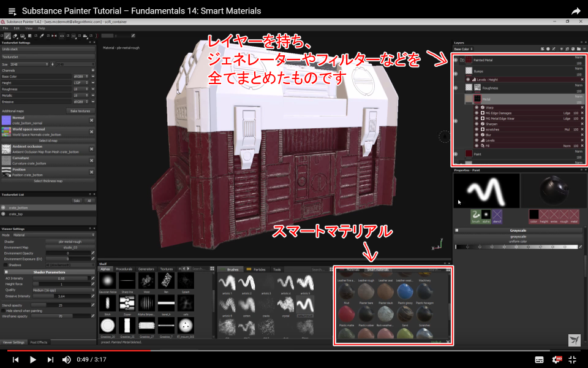The image size is (588, 368).
Task: Toggle grid view in Alphas shelf
Action: (212, 269)
